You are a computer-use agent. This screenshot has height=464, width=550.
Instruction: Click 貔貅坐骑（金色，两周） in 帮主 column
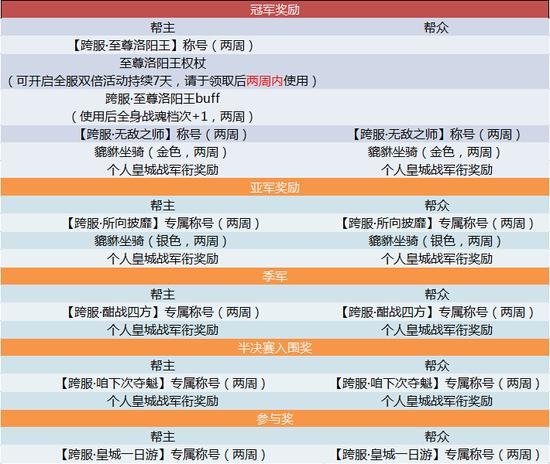161,152
